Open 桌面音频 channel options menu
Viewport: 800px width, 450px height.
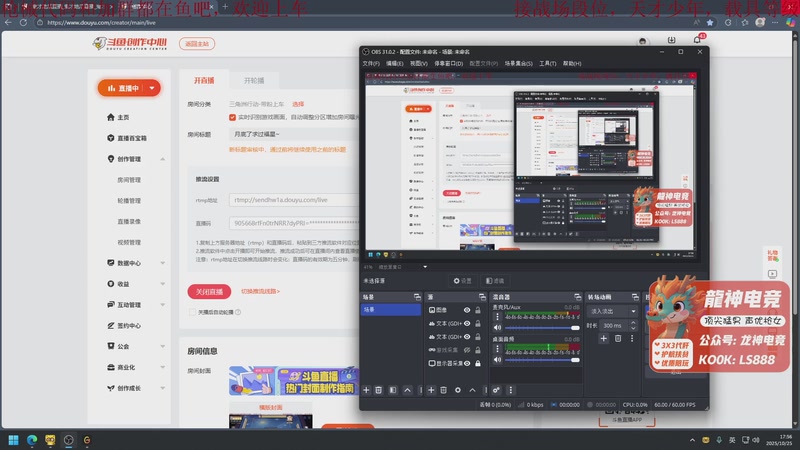point(497,348)
